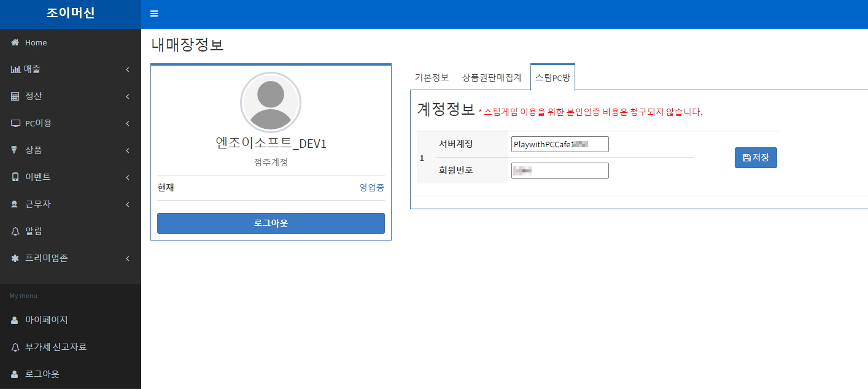The height and width of the screenshot is (389, 868).
Task: Click the 정산 calculator icon
Action: [x=15, y=96]
